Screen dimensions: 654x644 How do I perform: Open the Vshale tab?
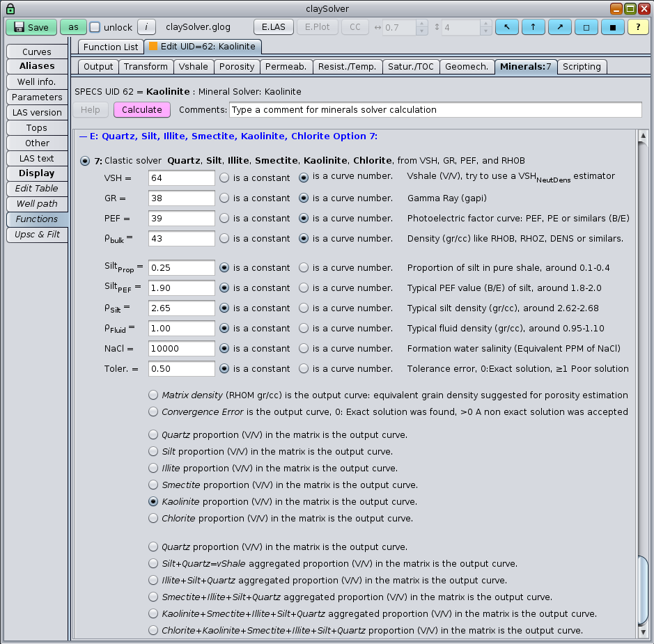194,67
